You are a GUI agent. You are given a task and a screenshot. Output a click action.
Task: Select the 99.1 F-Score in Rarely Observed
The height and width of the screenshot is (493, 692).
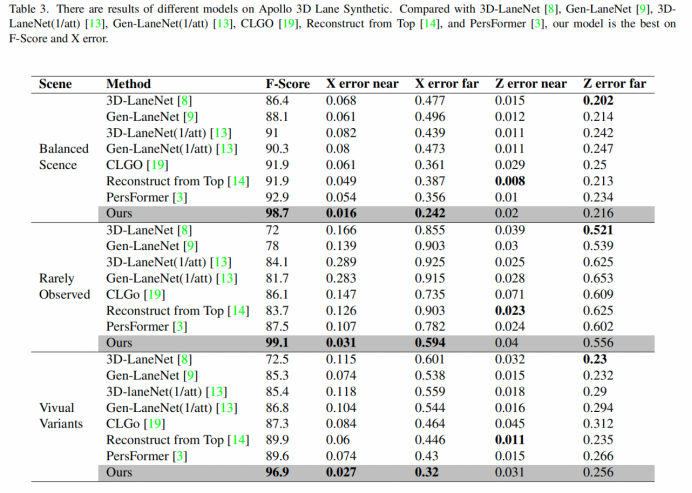[277, 343]
